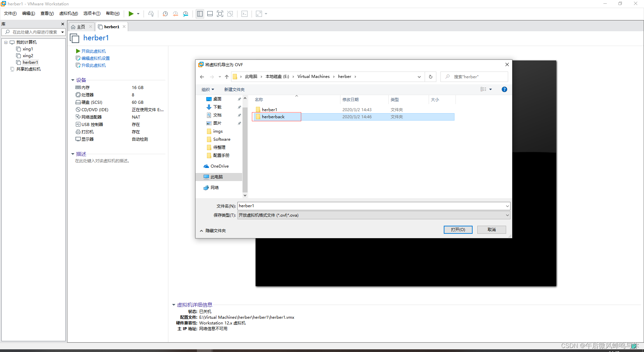Collapse the 设备 section
This screenshot has width=644, height=352.
[x=73, y=80]
